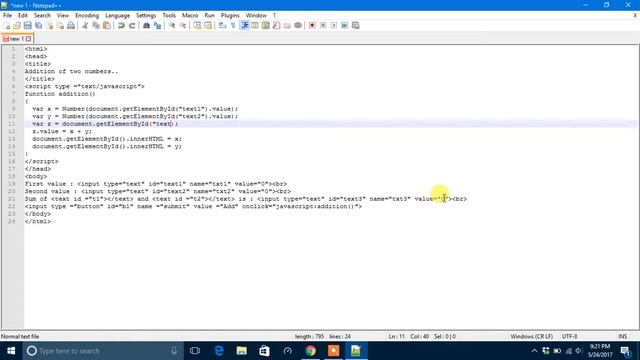
Task: Click 'Ln : 11' position in status bar
Action: click(x=396, y=336)
